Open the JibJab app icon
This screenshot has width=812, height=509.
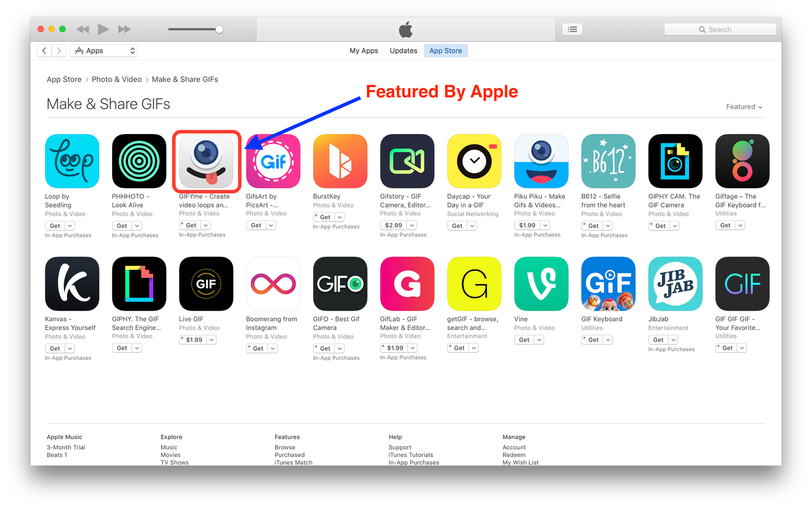(675, 284)
